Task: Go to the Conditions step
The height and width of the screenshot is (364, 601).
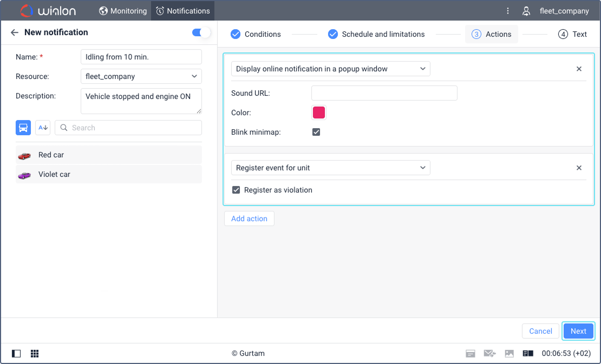Action: 256,34
